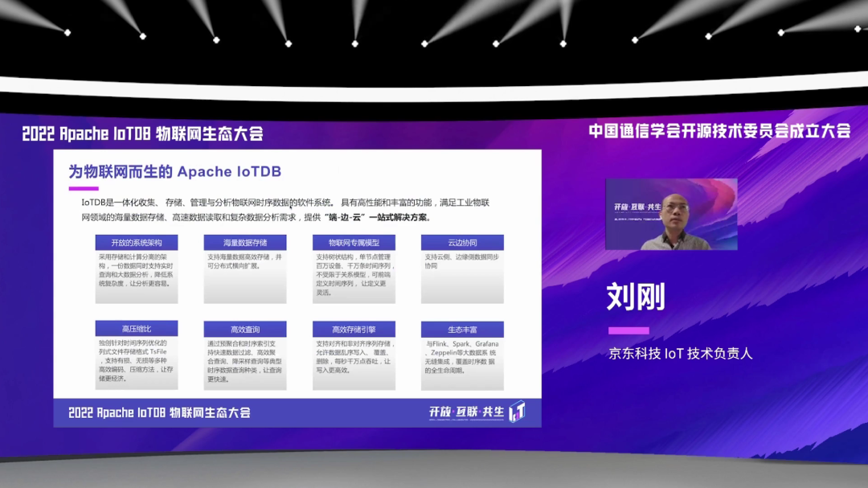Screen dimensions: 868x488
Task: Click slide title 为物联网而生的 Apache IoTDB
Action: point(175,172)
